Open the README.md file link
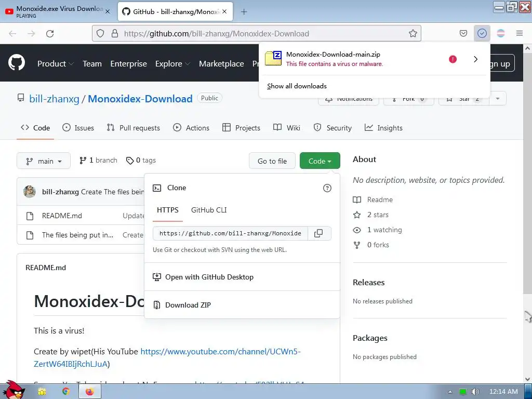Screen dimensions: 532x399 [62, 216]
